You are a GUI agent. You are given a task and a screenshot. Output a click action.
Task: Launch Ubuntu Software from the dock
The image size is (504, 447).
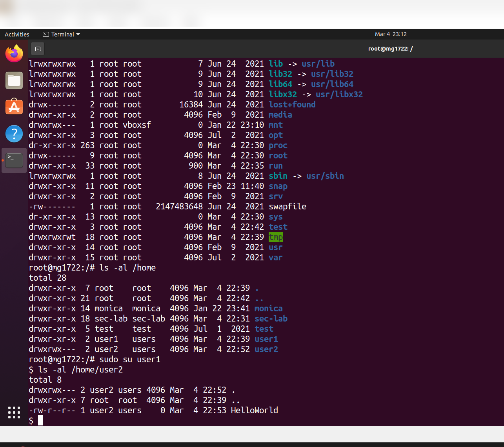(14, 107)
